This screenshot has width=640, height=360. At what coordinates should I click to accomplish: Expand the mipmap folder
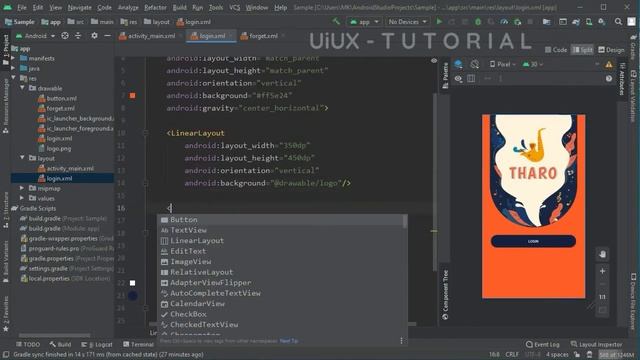coord(22,188)
